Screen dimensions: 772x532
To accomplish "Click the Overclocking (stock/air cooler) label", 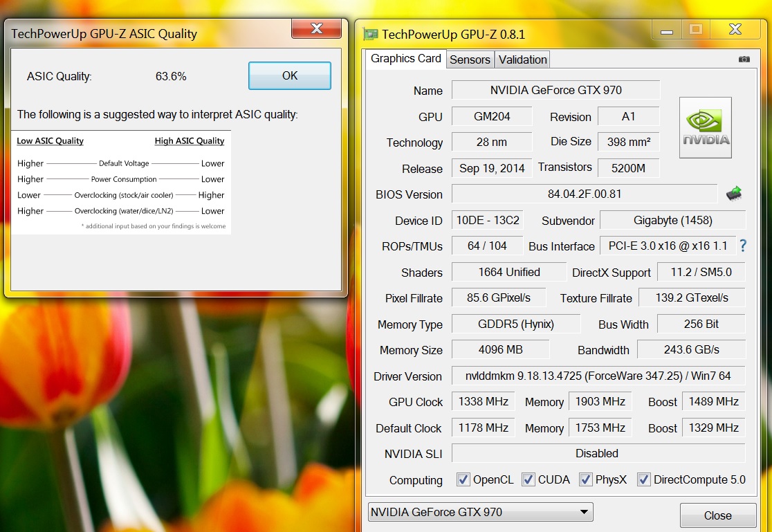I will coord(124,195).
